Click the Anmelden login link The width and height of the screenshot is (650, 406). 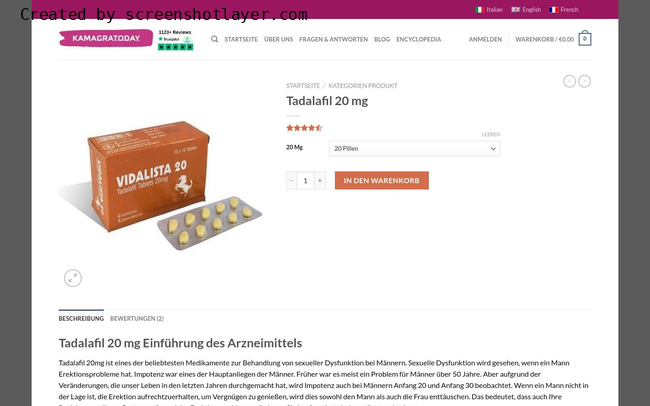click(485, 39)
